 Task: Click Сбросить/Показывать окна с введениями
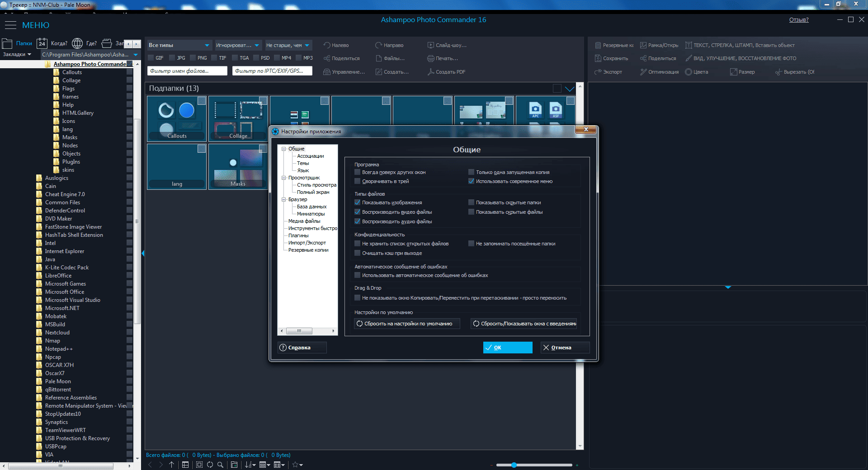pyautogui.click(x=524, y=324)
